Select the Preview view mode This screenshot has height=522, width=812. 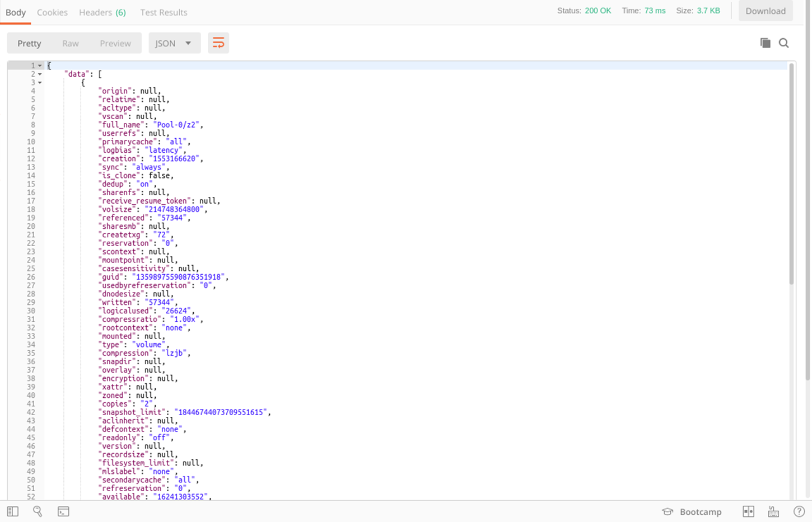(115, 43)
